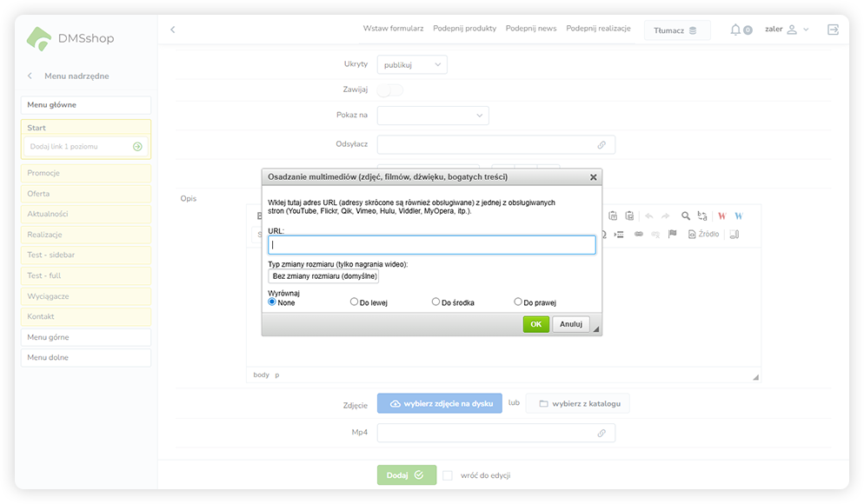The height and width of the screenshot is (504, 864).
Task: Click the green arrow beside Dodaj link 1 poziomu
Action: [137, 147]
